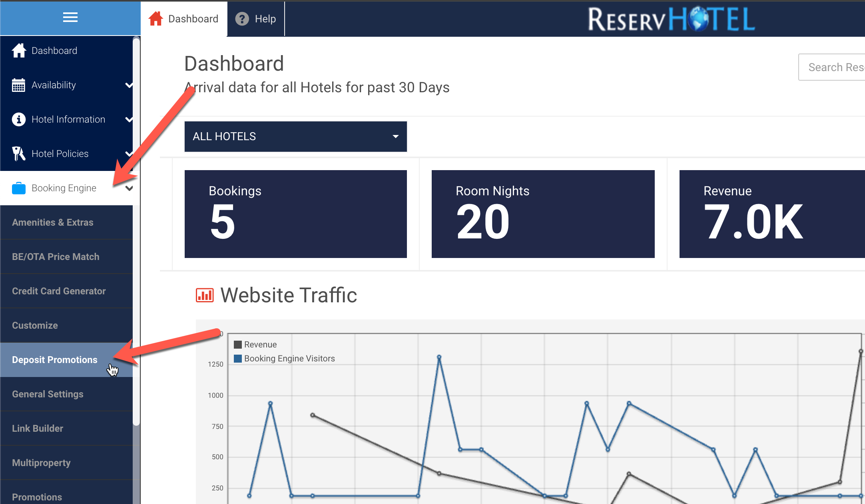Screen dimensions: 865x504
Task: Collapse the Booking Engine section chevron
Action: (x=129, y=188)
